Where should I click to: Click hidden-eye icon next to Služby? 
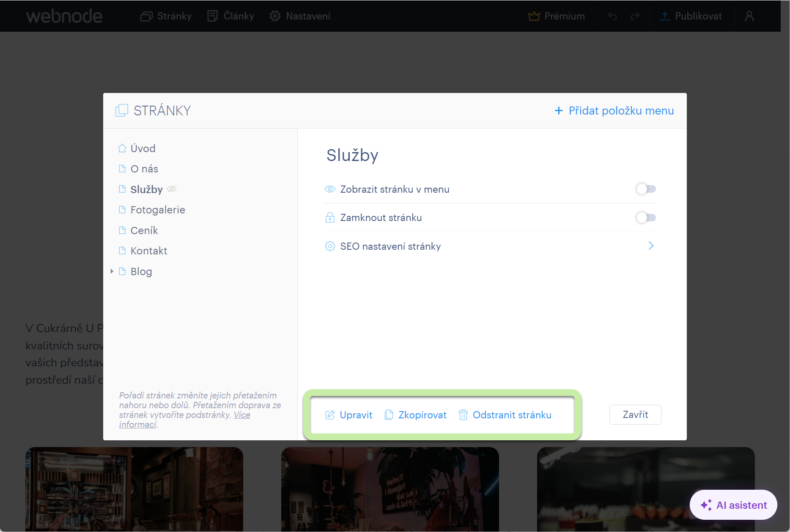(172, 189)
